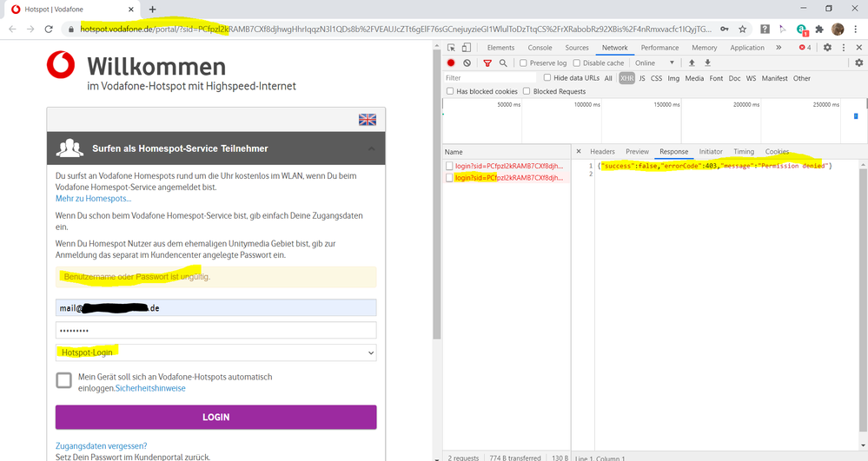The image size is (868, 461).
Task: Open the Chrome profile avatar
Action: point(838,30)
